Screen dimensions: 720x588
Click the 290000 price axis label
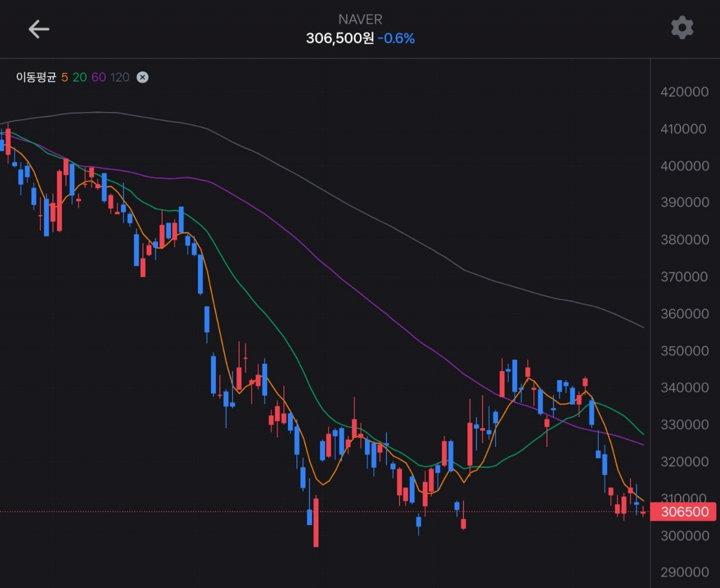[x=685, y=572]
